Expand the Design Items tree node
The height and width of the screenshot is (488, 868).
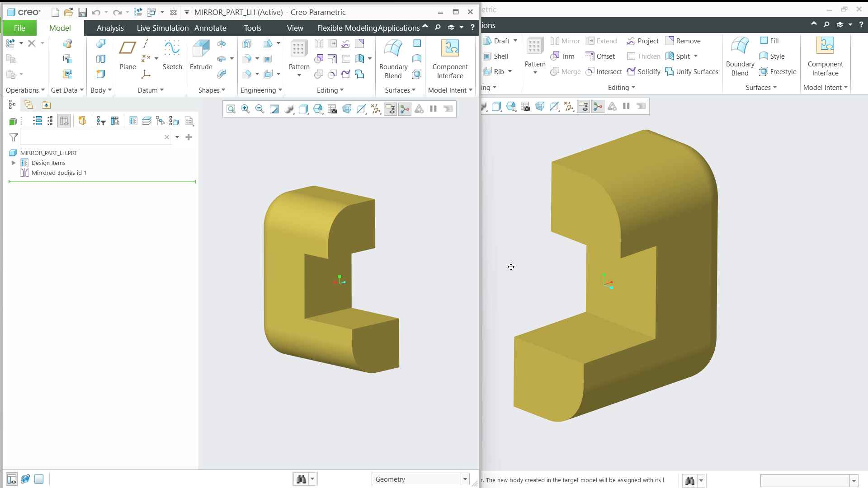(x=14, y=163)
